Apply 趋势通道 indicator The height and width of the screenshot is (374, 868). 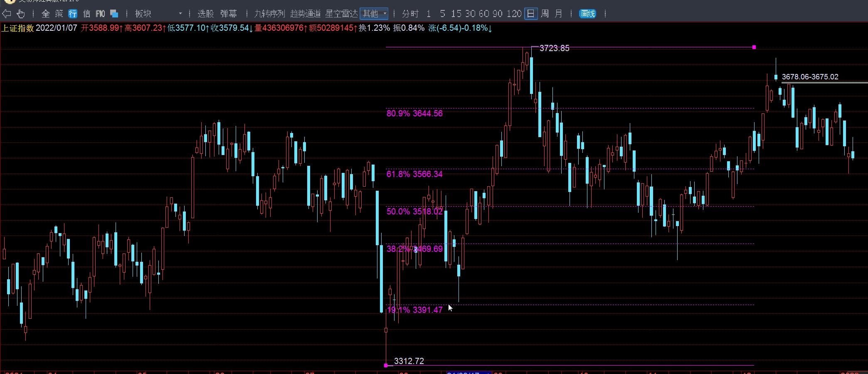305,14
